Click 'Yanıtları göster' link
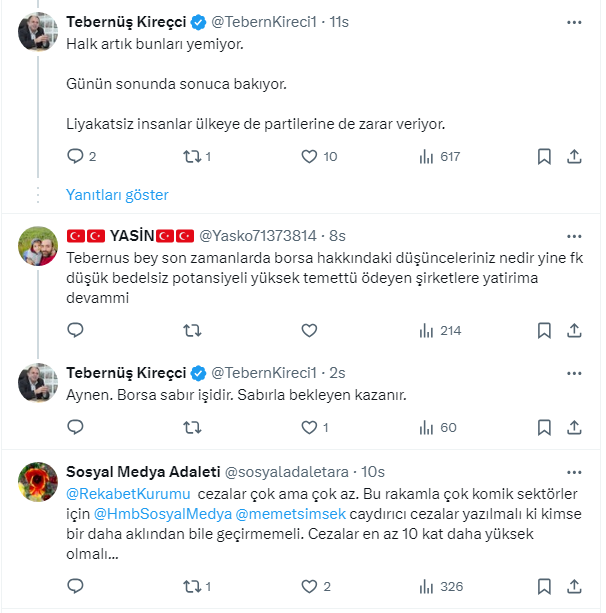The width and height of the screenshot is (606, 613). [117, 194]
